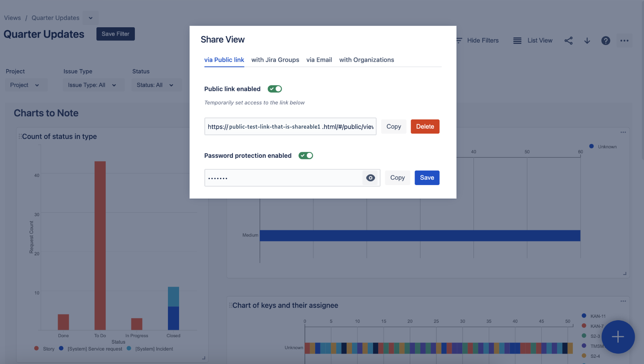
Task: Turn off Password protection enabled
Action: (305, 156)
